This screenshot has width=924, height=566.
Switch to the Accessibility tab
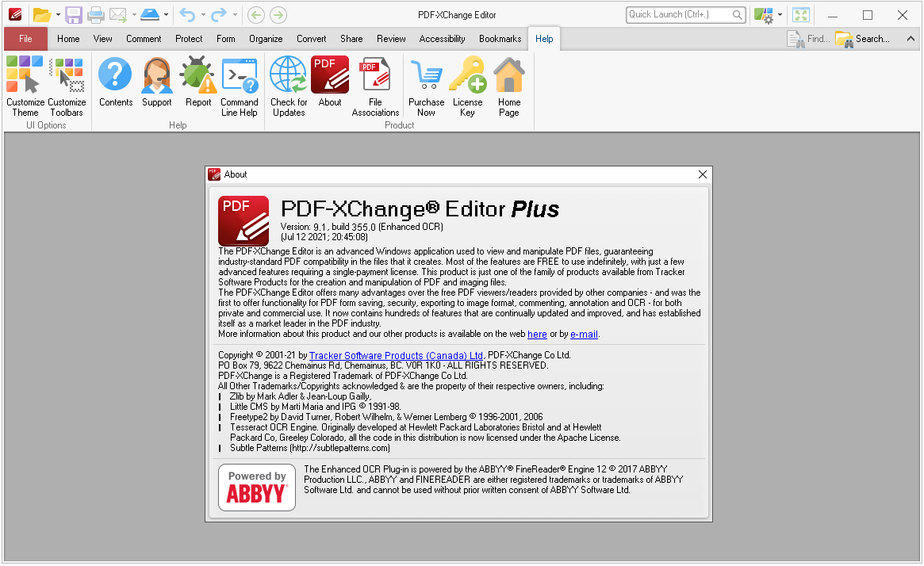442,39
